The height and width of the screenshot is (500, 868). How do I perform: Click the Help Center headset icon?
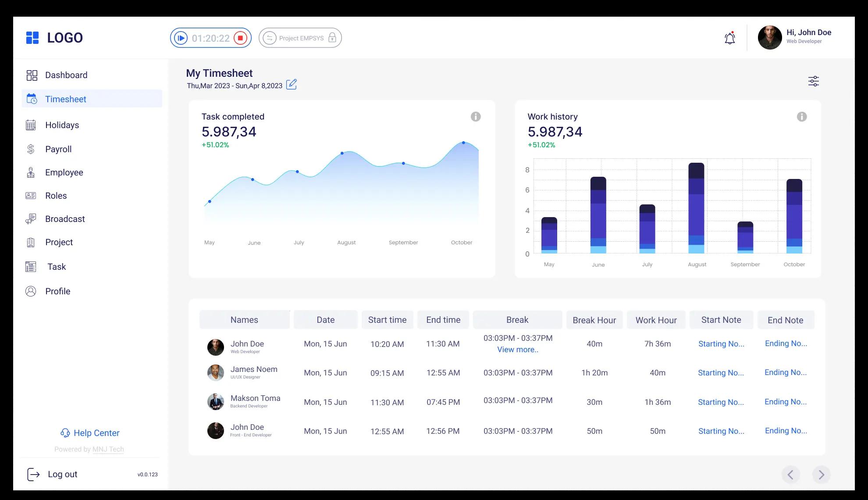[x=65, y=433]
